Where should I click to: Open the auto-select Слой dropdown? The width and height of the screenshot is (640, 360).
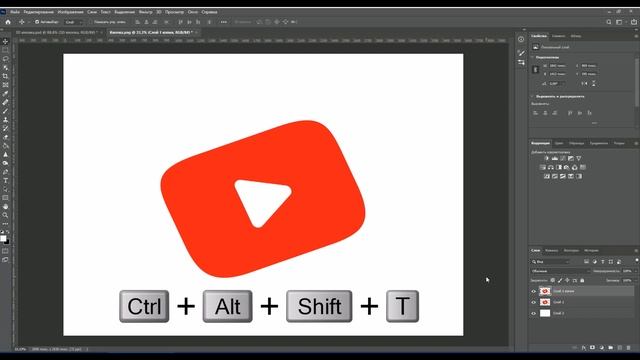coord(74,22)
